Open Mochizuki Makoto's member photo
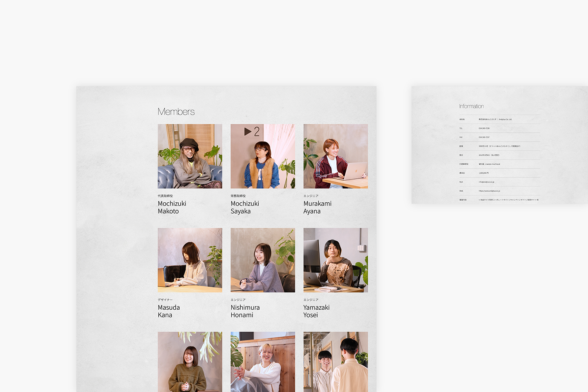The image size is (588, 392). [x=190, y=156]
